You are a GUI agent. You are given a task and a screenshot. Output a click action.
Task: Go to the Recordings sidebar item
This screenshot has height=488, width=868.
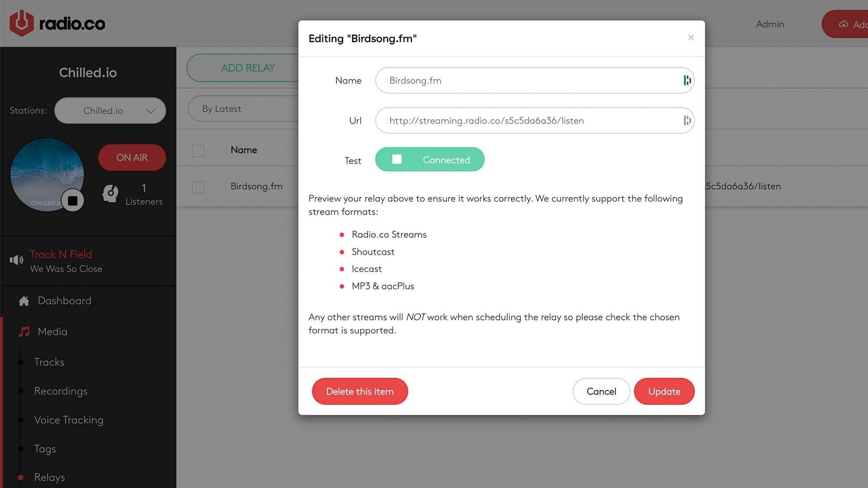pos(61,391)
